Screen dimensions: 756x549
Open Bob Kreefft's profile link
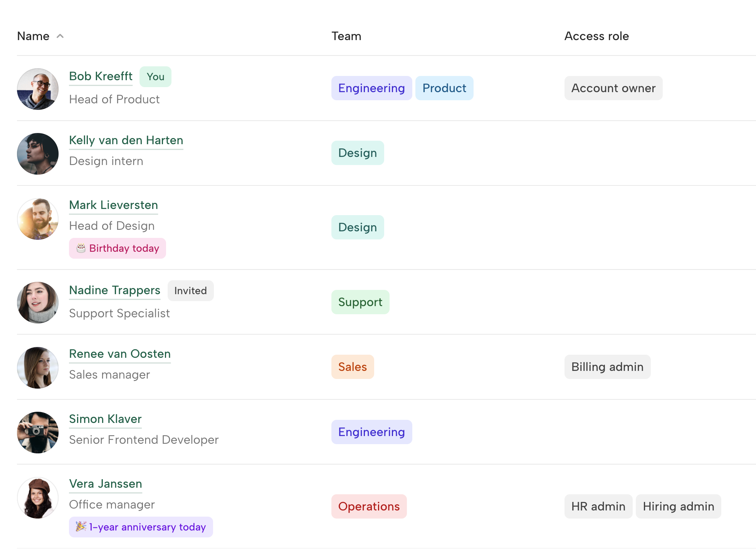pyautogui.click(x=101, y=76)
